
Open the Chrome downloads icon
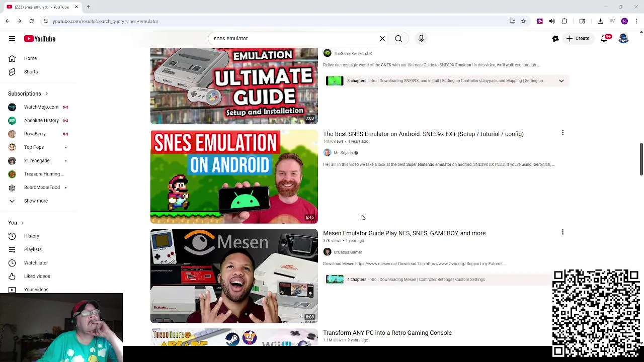point(600,21)
